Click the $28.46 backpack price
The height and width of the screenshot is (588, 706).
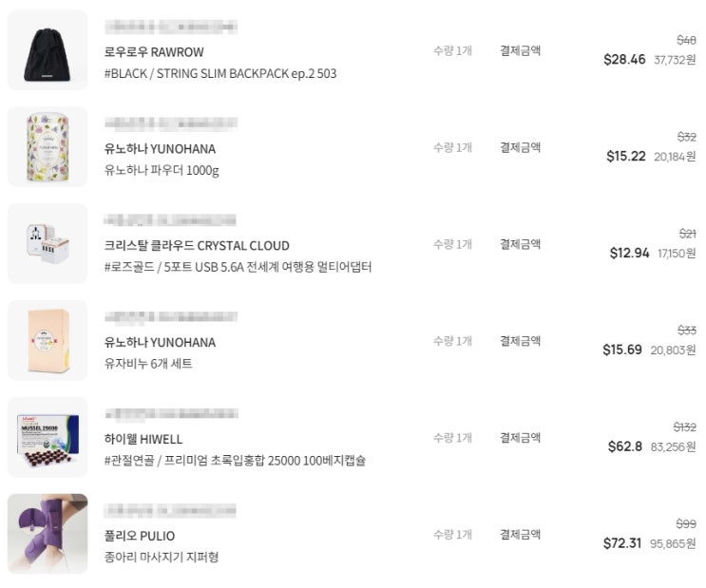[624, 60]
